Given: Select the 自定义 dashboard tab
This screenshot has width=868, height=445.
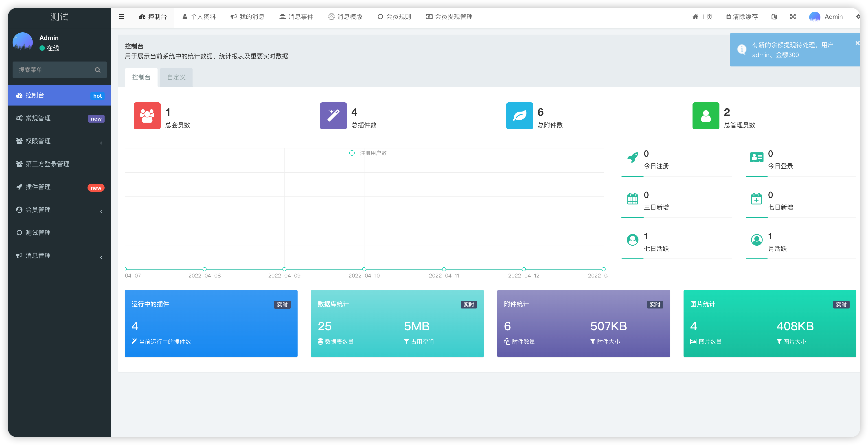Looking at the screenshot, I should [x=176, y=77].
